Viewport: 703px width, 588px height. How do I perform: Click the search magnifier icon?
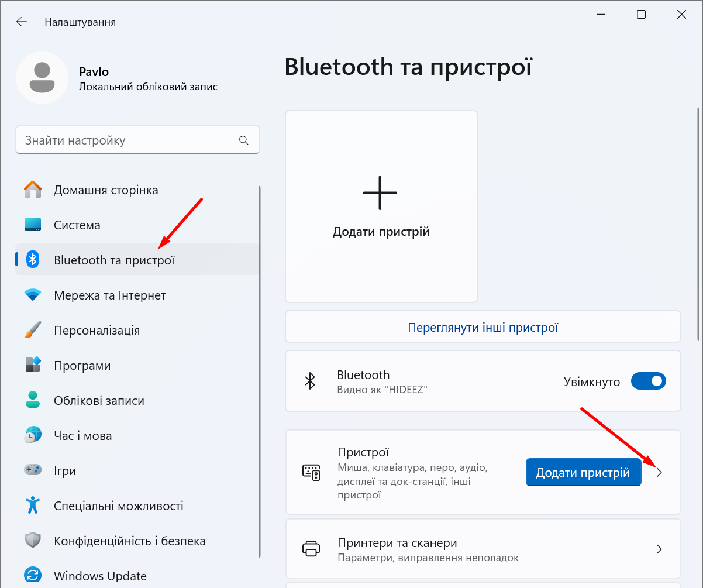(244, 140)
